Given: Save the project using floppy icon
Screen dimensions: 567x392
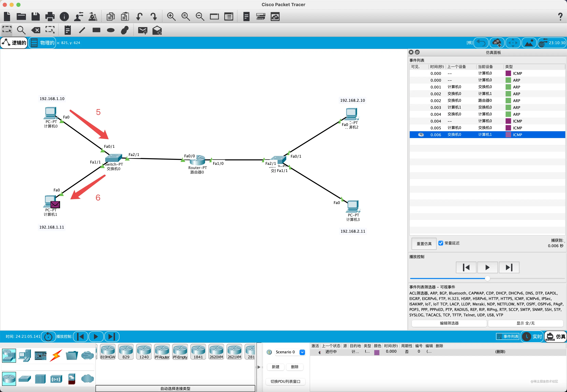Looking at the screenshot, I should coord(35,17).
